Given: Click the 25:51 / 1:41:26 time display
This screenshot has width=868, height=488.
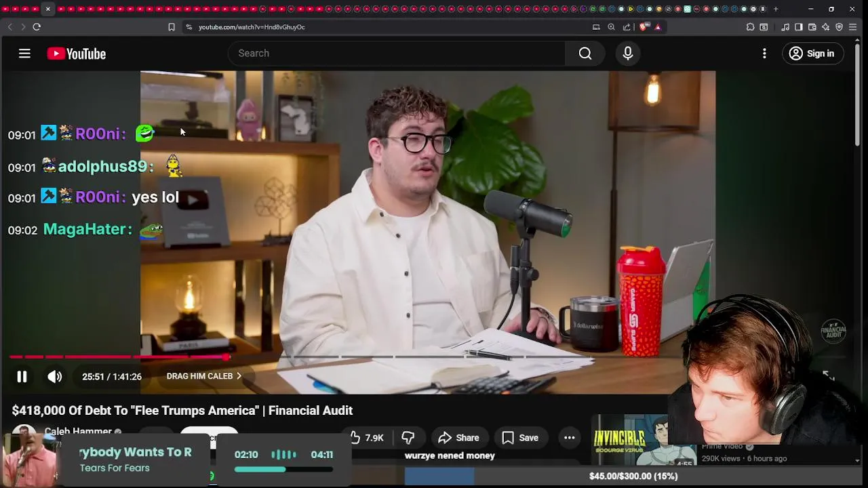Looking at the screenshot, I should click(112, 377).
